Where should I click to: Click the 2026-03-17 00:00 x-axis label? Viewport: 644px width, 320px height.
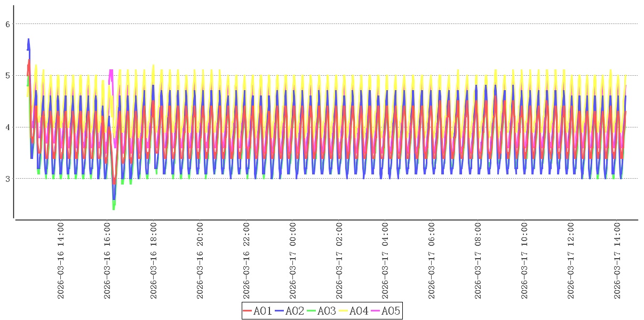click(x=293, y=261)
